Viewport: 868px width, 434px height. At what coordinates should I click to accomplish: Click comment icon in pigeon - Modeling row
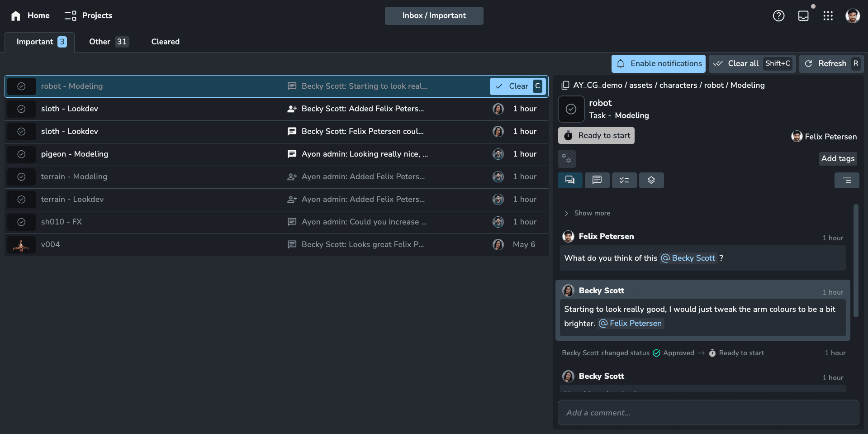(292, 154)
